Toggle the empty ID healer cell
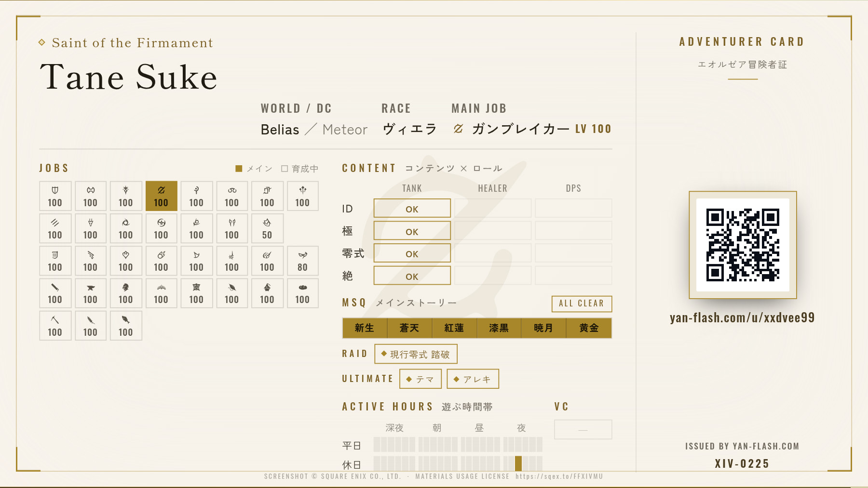Viewport: 868px width, 488px height. pos(493,208)
